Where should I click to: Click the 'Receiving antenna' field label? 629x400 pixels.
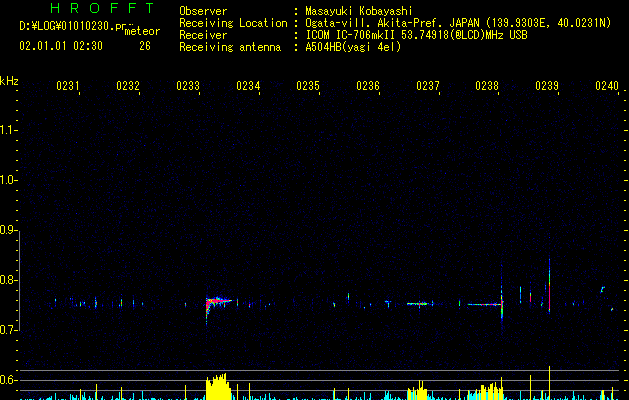[x=230, y=47]
